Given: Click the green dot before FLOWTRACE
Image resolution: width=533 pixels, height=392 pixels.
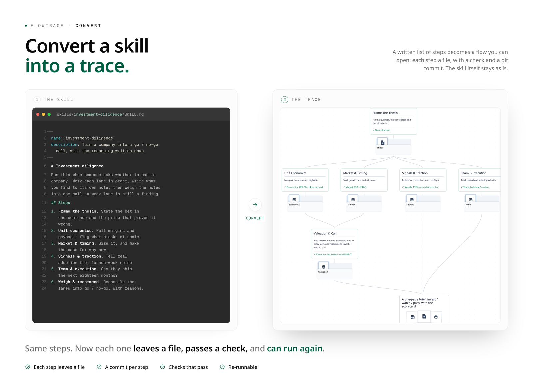Looking at the screenshot, I should coord(26,26).
